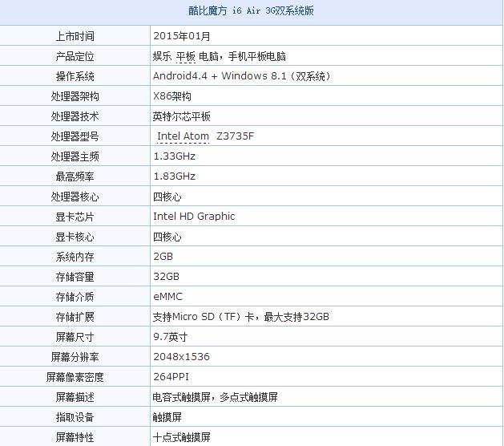The image size is (504, 446).
Task: Select the 英特尔芯平板 value
Action: tap(182, 116)
